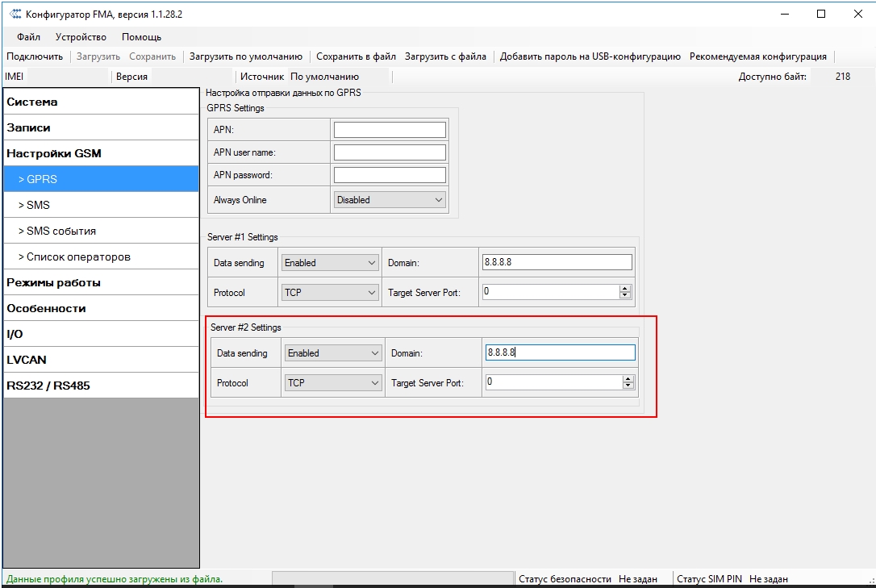Decrease Server #2 Target Server Port value
Screen dimensions: 876x588
628,386
